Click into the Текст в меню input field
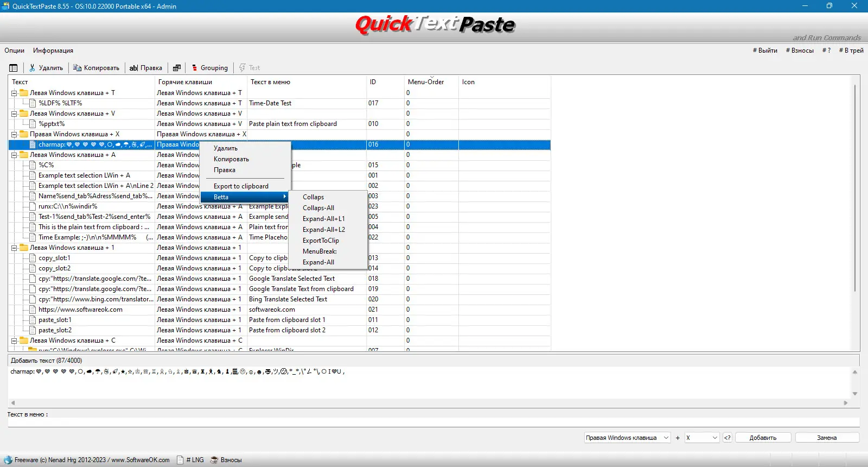This screenshot has height=467, width=868. pos(433,422)
